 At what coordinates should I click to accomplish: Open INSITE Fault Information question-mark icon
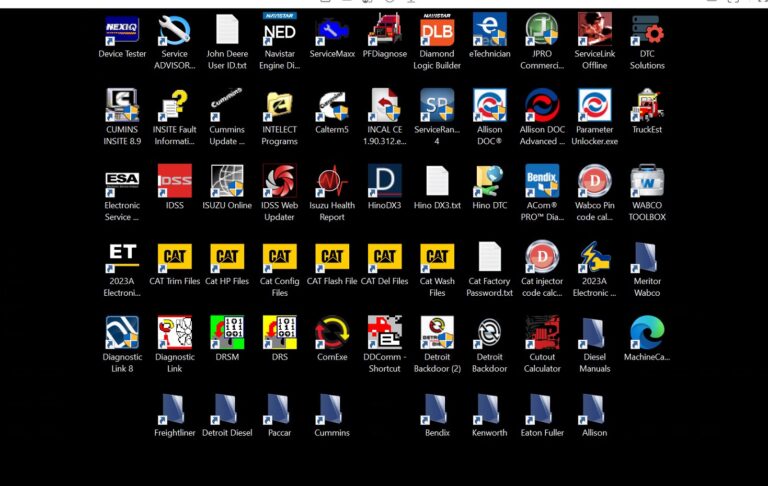tap(174, 105)
